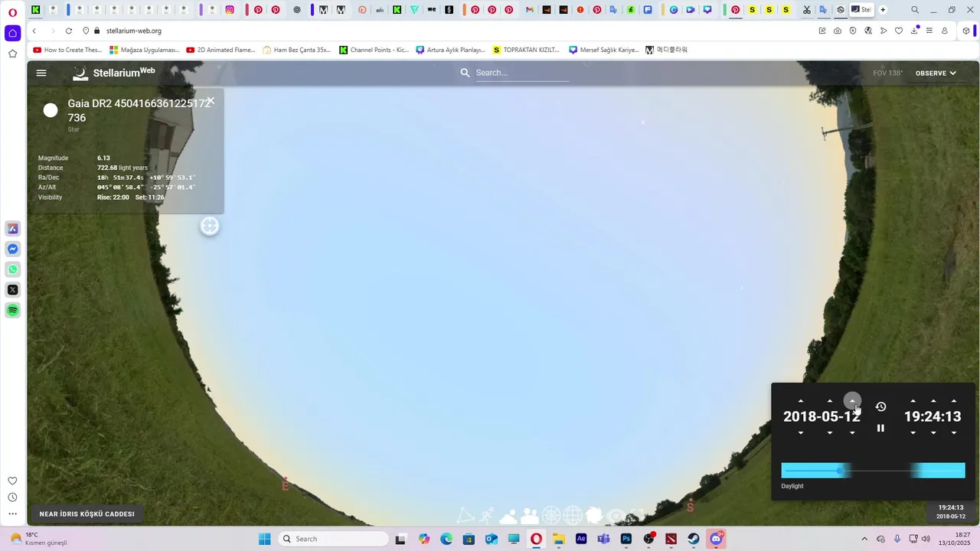Screen dimensions: 980x551
Task: Open Opera ad blocker shield icon
Action: [x=853, y=31]
